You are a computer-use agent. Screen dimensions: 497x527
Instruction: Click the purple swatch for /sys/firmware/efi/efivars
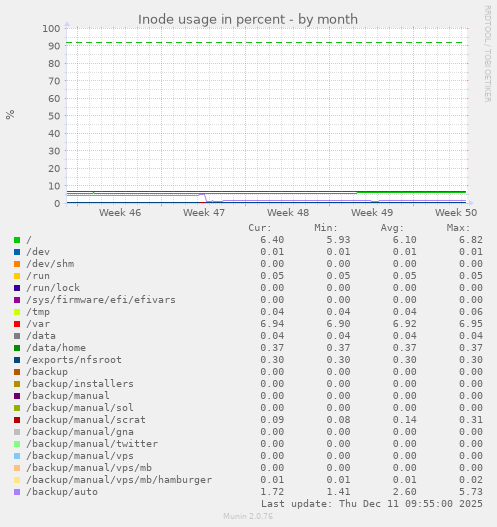point(17,300)
